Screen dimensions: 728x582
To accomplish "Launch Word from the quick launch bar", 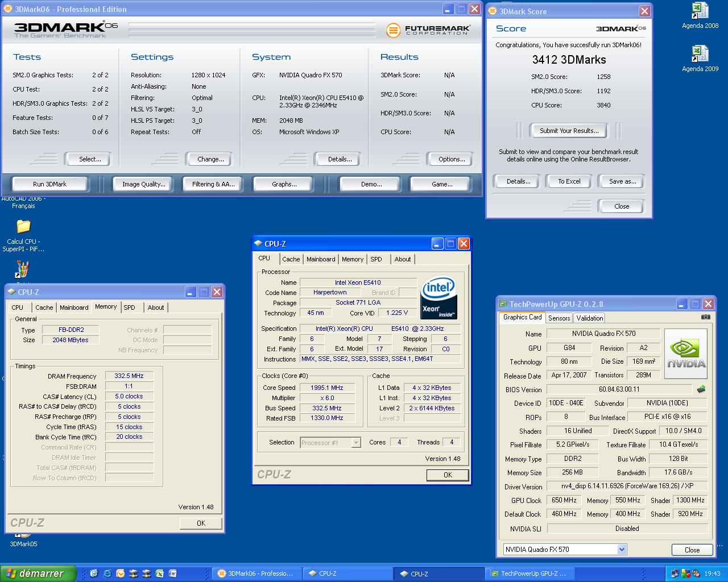I will pyautogui.click(x=172, y=573).
